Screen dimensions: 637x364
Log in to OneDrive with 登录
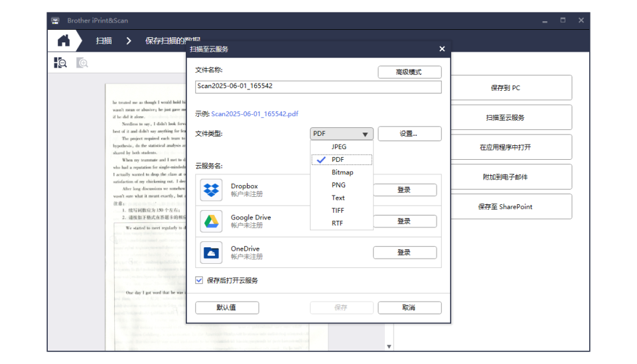point(405,253)
